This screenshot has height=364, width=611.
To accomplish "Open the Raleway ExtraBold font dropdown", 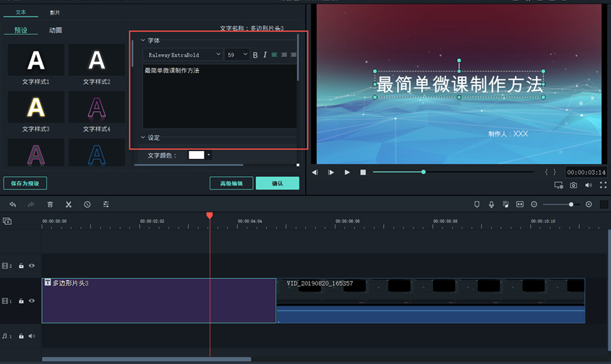I will [182, 55].
